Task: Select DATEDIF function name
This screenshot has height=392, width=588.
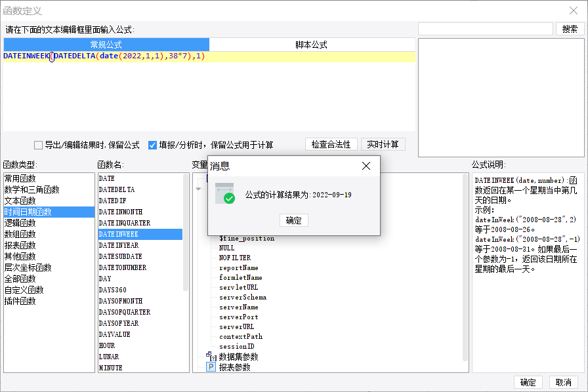Action: point(140,201)
